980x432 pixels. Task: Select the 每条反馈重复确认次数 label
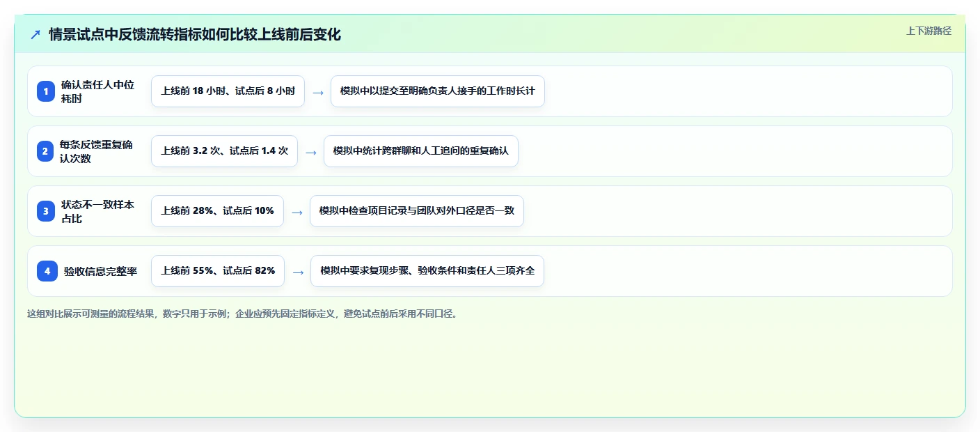point(96,151)
